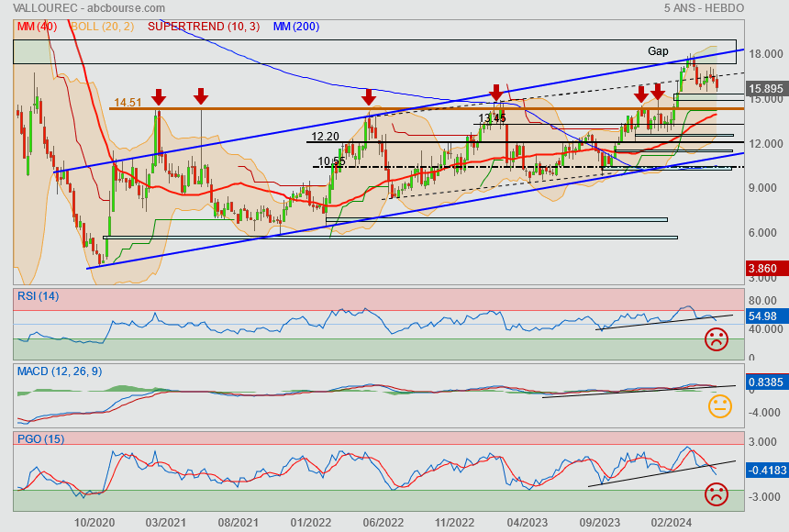Click the 0.8385 MACD value tag
The height and width of the screenshot is (532, 789).
[766, 382]
